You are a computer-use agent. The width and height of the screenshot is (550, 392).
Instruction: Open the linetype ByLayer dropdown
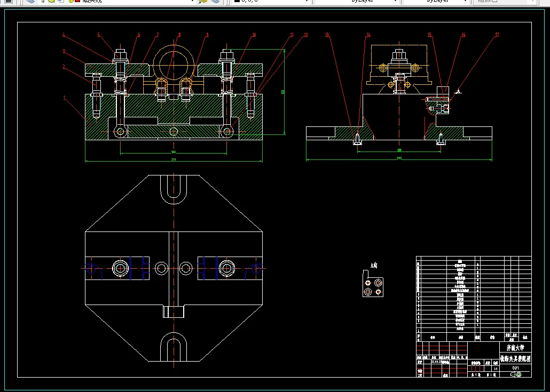tap(357, 2)
